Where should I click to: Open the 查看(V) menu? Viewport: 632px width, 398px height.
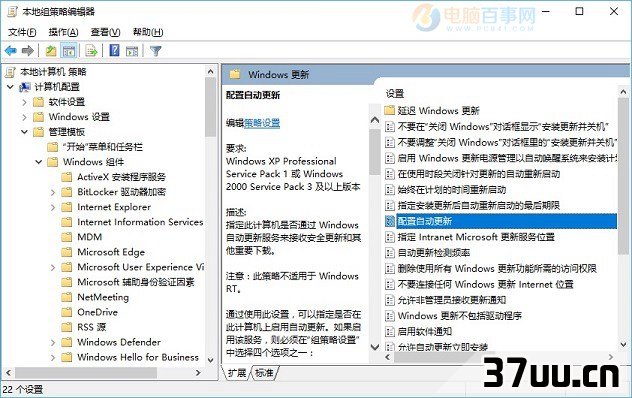(105, 32)
